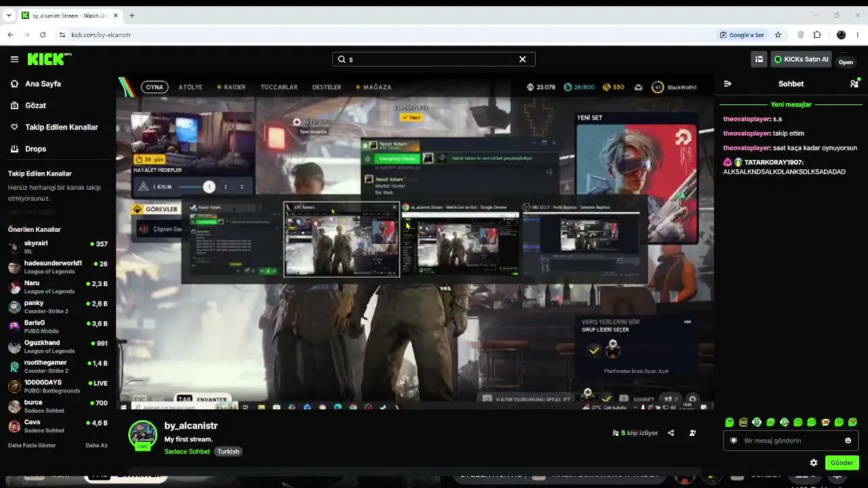Click the OYNA tab in the stream
868x488 pixels.
[x=155, y=87]
